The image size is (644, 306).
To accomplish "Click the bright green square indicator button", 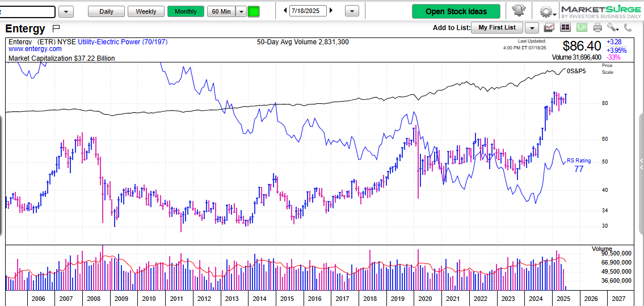I will [x=254, y=11].
